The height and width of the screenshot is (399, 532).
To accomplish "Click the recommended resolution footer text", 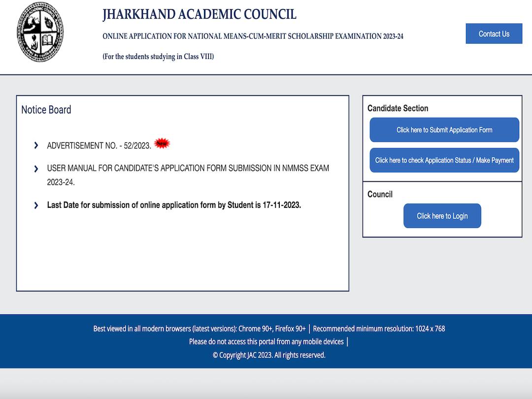I will pyautogui.click(x=379, y=328).
